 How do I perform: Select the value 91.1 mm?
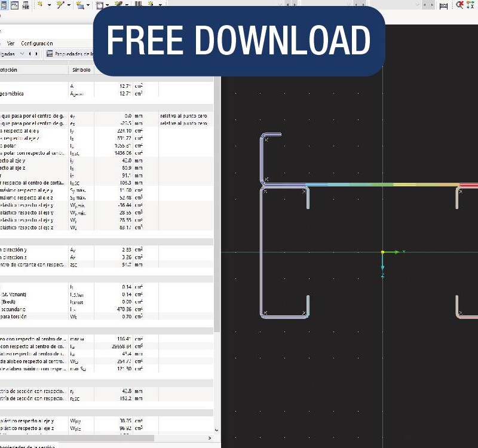(127, 176)
